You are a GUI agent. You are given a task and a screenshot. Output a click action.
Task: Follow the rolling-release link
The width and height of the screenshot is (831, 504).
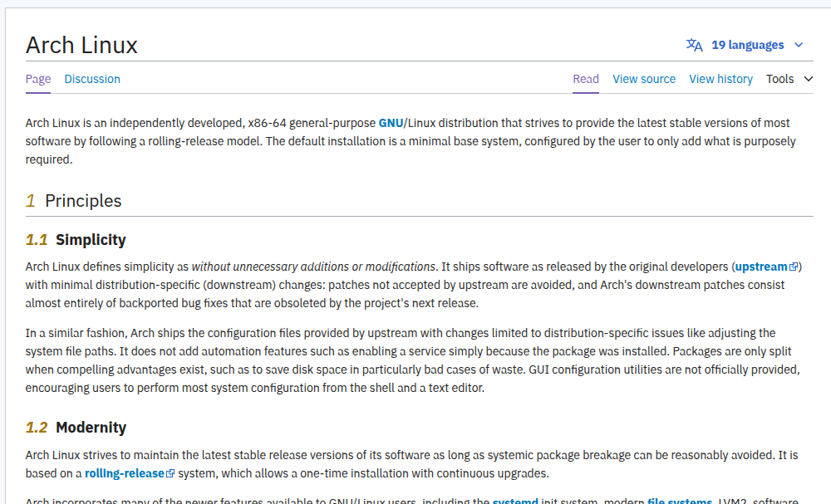pos(130,473)
